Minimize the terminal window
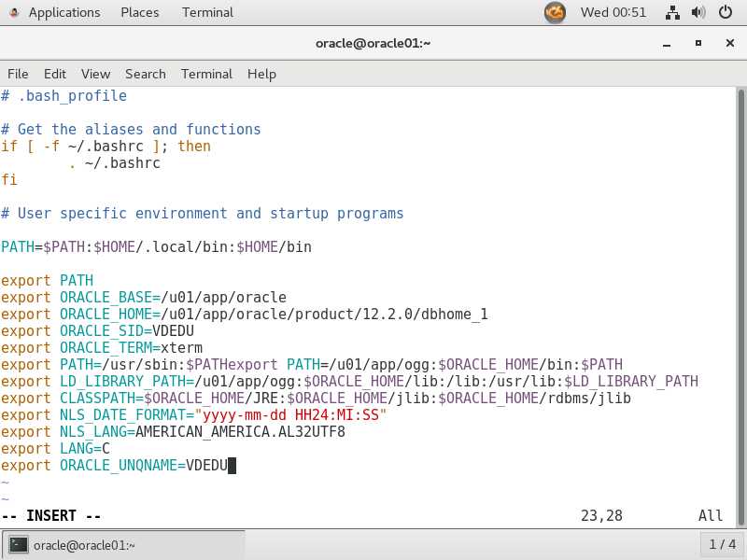This screenshot has width=747, height=560. tap(667, 44)
